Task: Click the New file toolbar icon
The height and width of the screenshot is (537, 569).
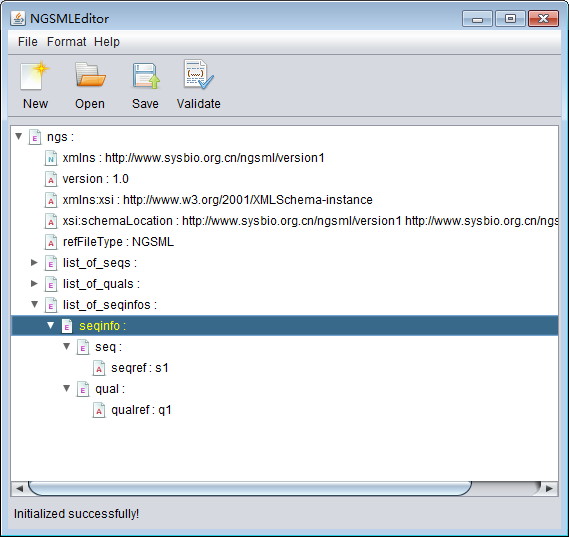Action: click(x=35, y=75)
